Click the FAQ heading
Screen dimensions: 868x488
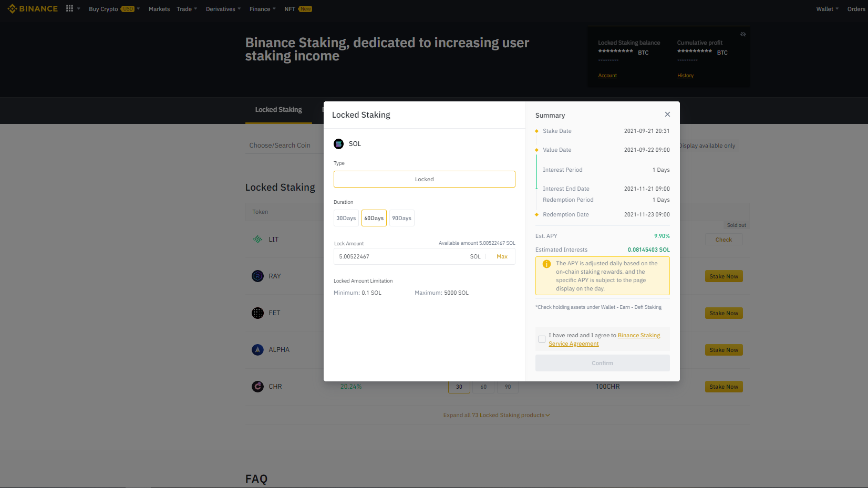tap(256, 479)
